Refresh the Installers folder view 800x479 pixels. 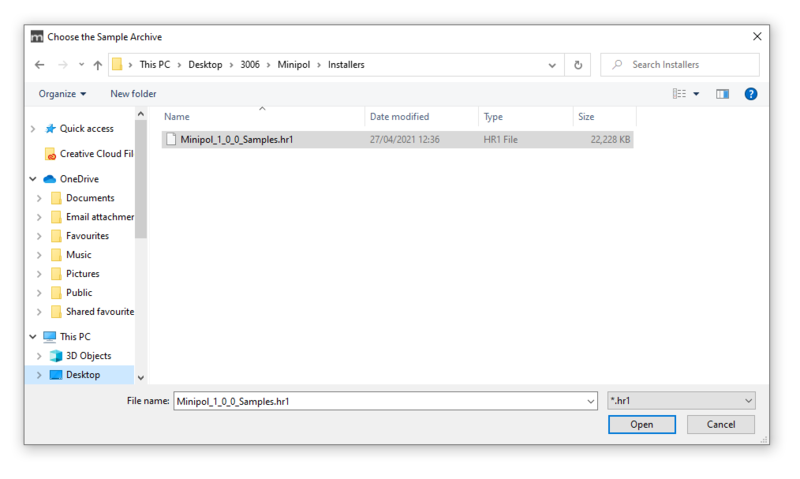[x=578, y=65]
